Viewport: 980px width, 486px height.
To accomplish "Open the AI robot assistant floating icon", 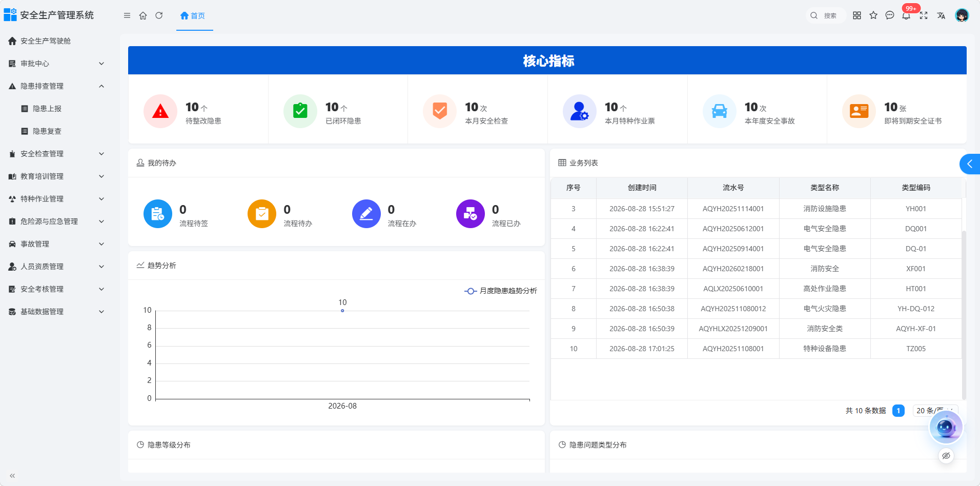I will (946, 427).
